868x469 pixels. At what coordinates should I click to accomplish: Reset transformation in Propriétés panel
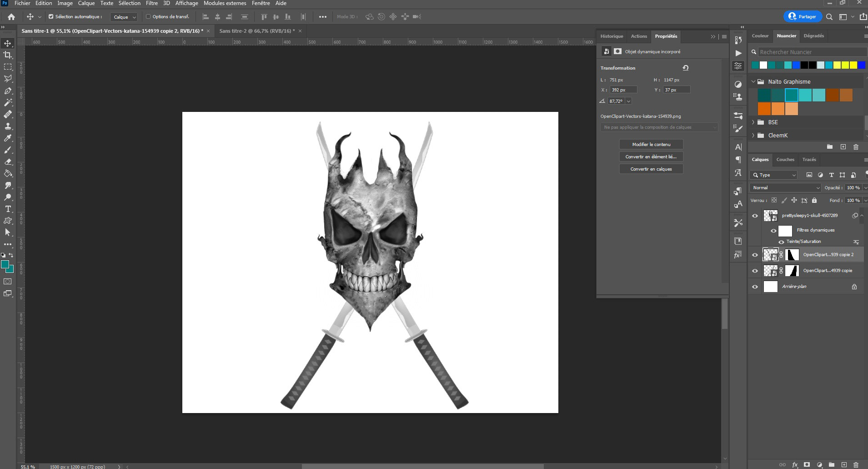686,68
